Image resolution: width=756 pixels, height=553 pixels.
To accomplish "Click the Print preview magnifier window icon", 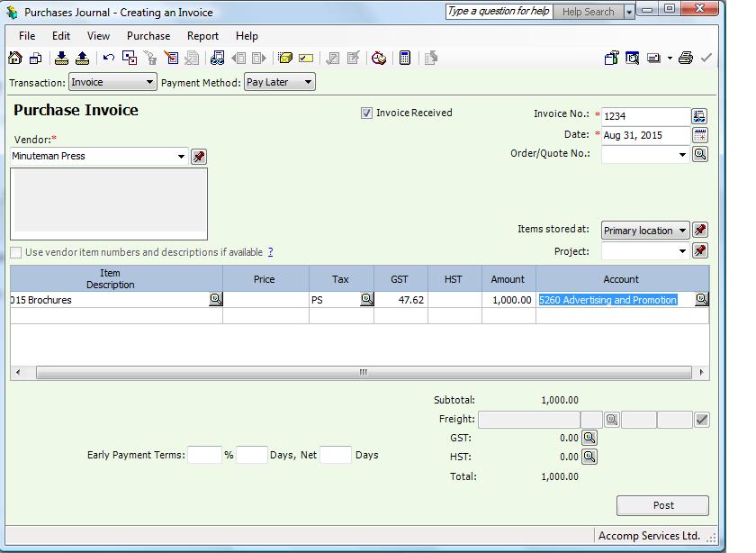I will 632,59.
